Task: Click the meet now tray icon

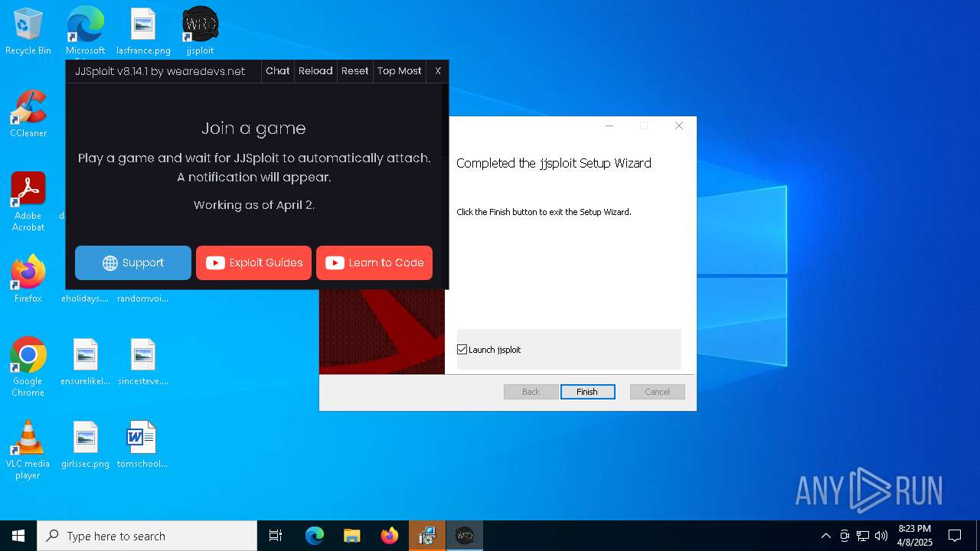Action: point(844,536)
